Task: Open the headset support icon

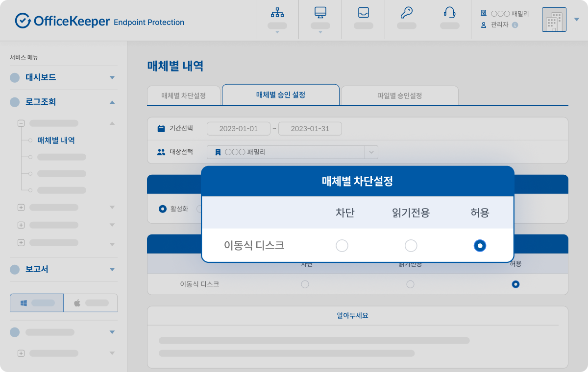Action: [x=449, y=13]
